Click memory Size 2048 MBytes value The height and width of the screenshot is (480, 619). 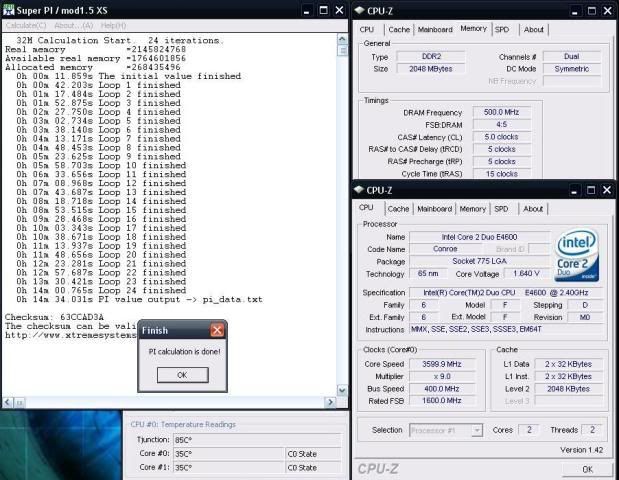pos(431,69)
